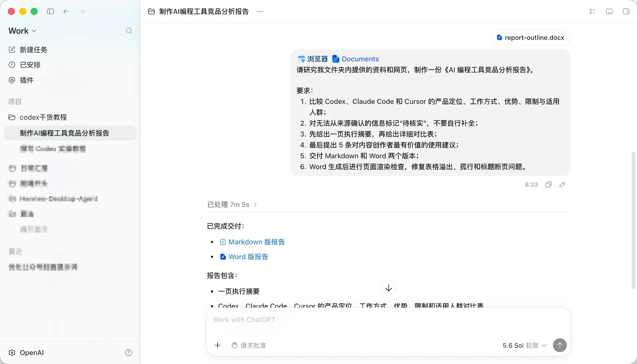
Task: Toggle the bottom panel layout icon
Action: 609,12
